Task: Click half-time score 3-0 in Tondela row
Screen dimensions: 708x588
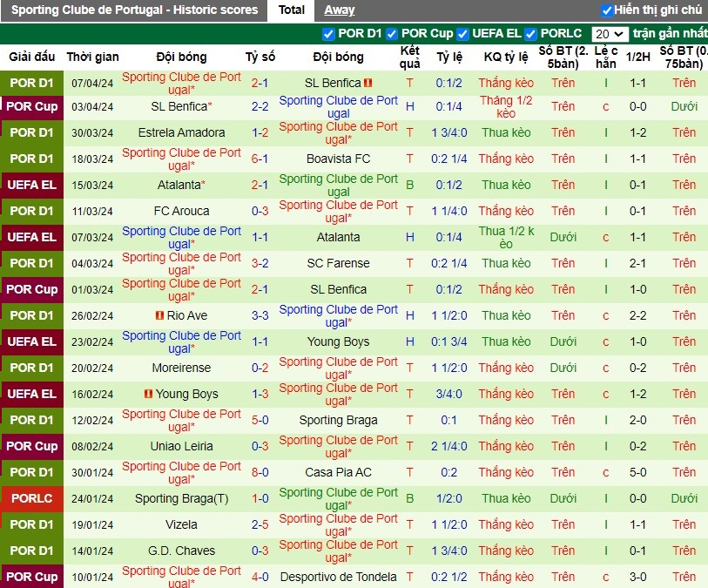Action: pyautogui.click(x=637, y=578)
